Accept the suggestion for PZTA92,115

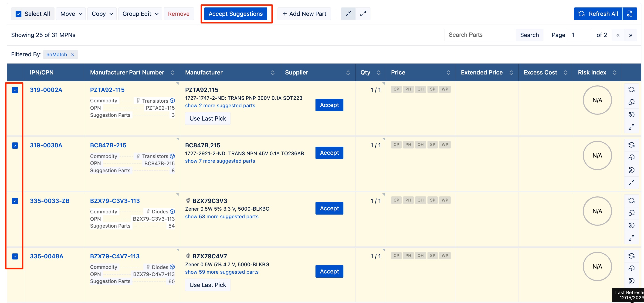click(329, 105)
